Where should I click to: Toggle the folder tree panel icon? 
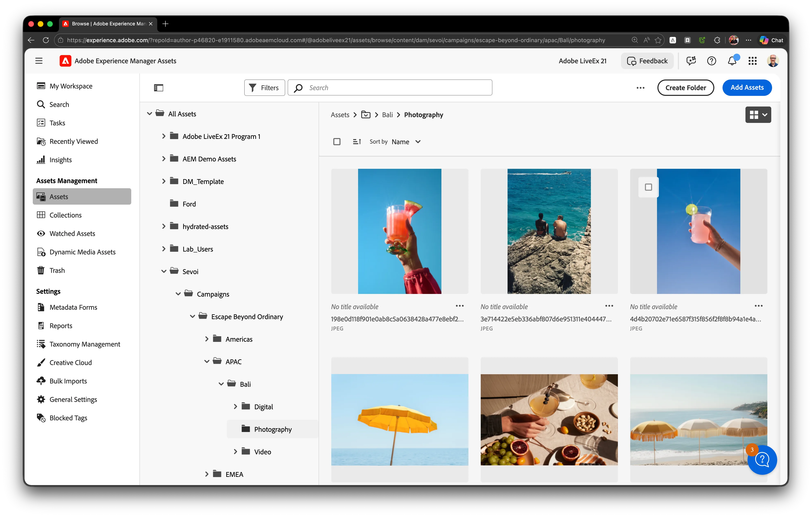158,88
